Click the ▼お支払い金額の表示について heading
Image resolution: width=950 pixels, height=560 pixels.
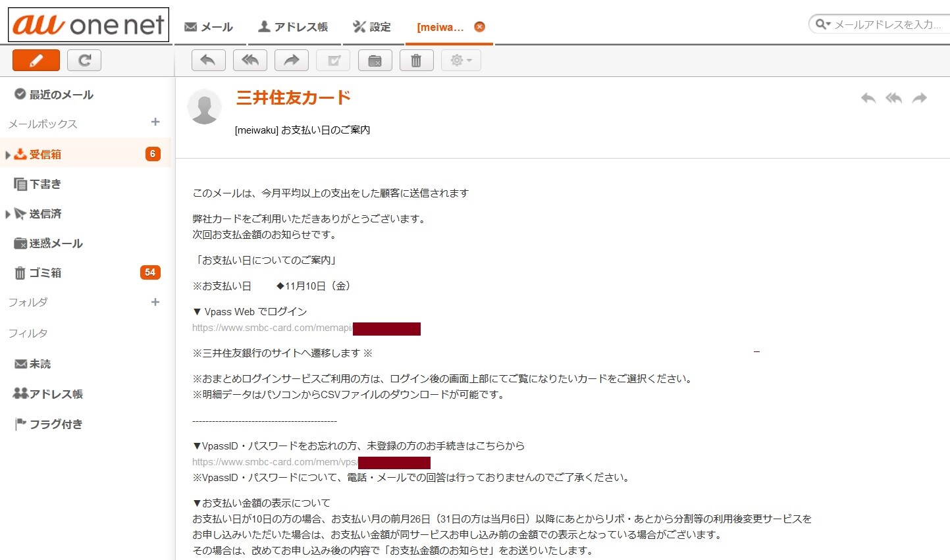[x=261, y=503]
